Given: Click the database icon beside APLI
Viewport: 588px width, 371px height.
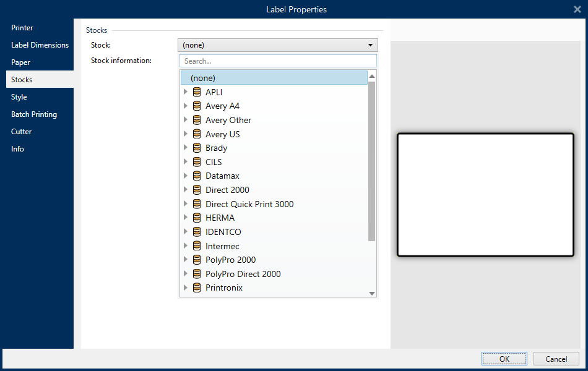Looking at the screenshot, I should [x=197, y=92].
